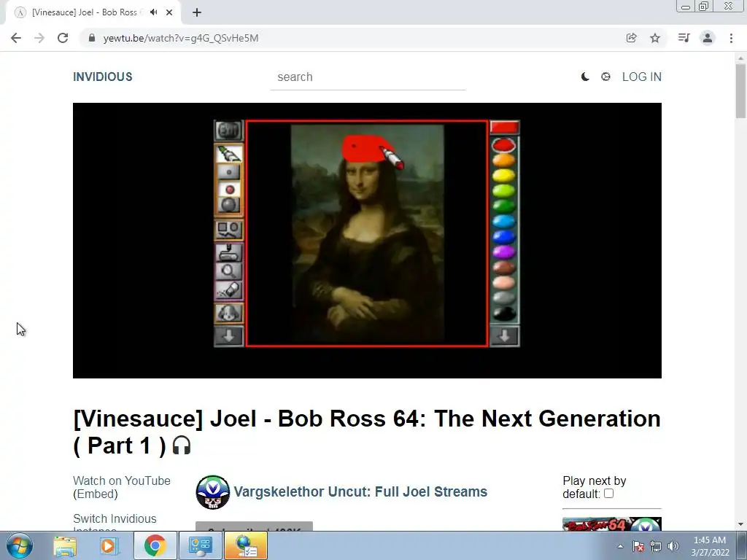Click the down arrow below color palette

(505, 336)
